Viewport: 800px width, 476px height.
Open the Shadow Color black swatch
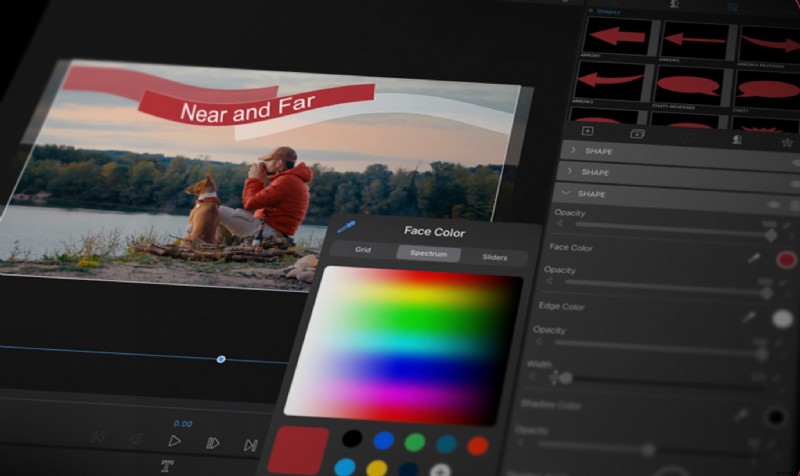point(775,417)
